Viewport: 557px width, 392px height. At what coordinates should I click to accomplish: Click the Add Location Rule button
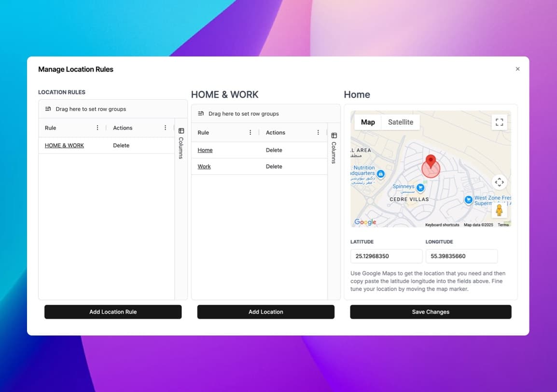[112, 312]
